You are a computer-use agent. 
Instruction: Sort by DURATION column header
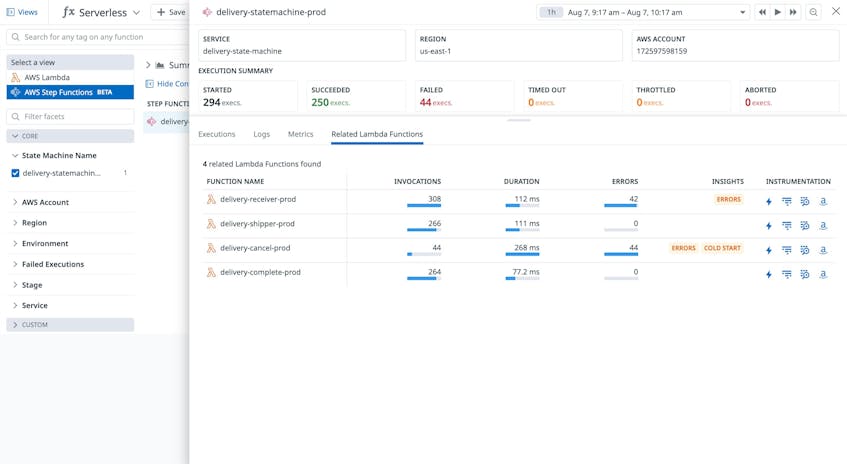click(x=521, y=181)
